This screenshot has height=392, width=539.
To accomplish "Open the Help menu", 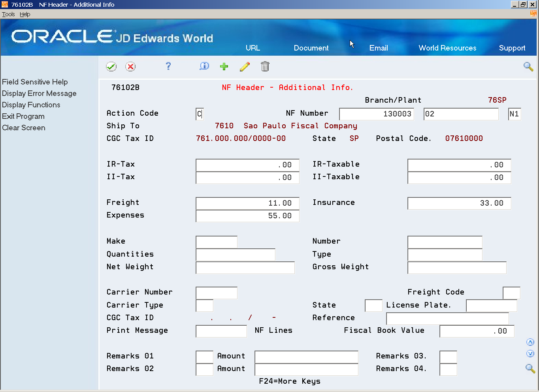I will pos(25,14).
